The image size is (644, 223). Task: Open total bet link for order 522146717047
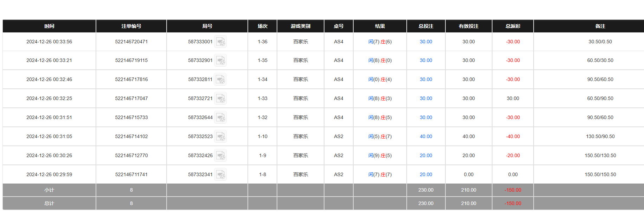pyautogui.click(x=426, y=98)
